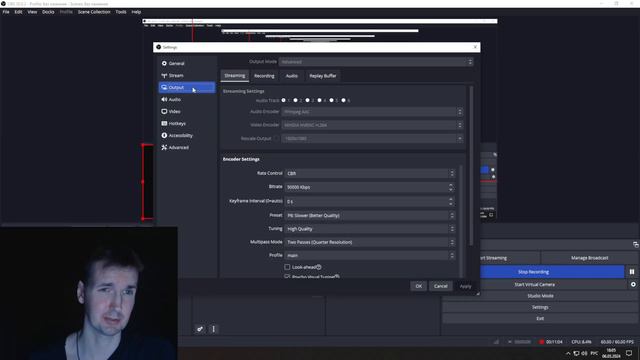This screenshot has width=640, height=360.
Task: Open the Tuning dropdown
Action: tap(370, 229)
